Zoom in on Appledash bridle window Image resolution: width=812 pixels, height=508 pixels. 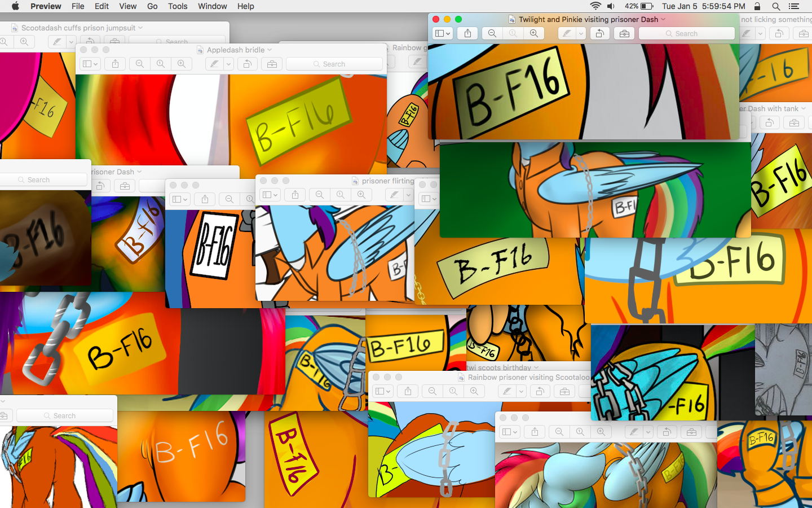[x=182, y=64]
